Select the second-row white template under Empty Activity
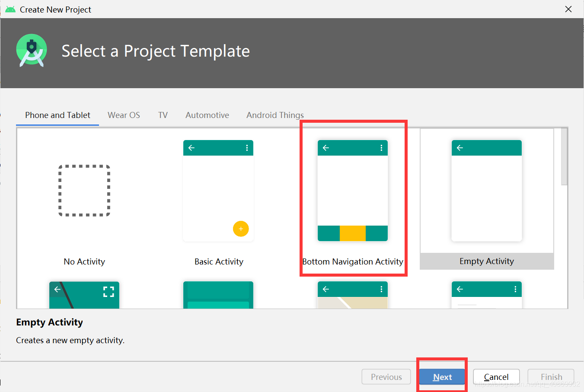584x392 pixels. (487, 295)
